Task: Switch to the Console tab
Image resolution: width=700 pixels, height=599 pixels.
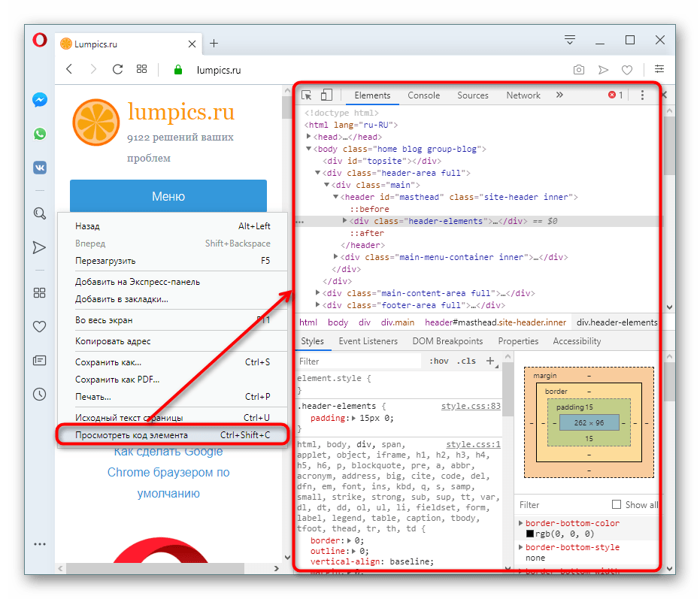Action: (x=423, y=95)
